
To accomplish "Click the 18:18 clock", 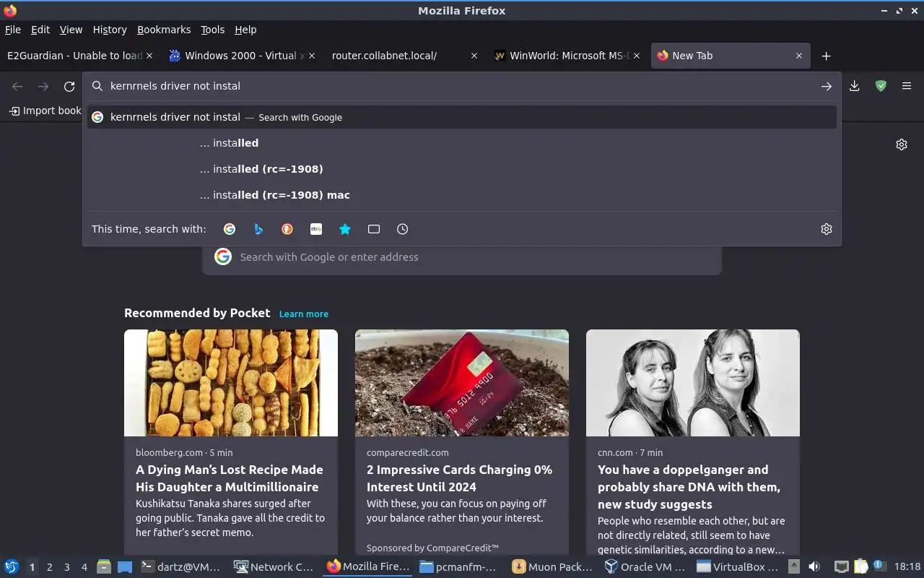I will (907, 567).
